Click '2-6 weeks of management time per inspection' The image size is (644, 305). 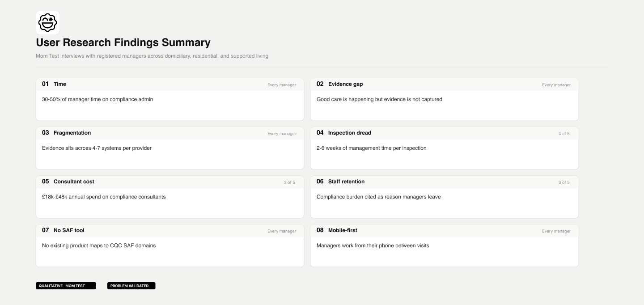(372, 148)
